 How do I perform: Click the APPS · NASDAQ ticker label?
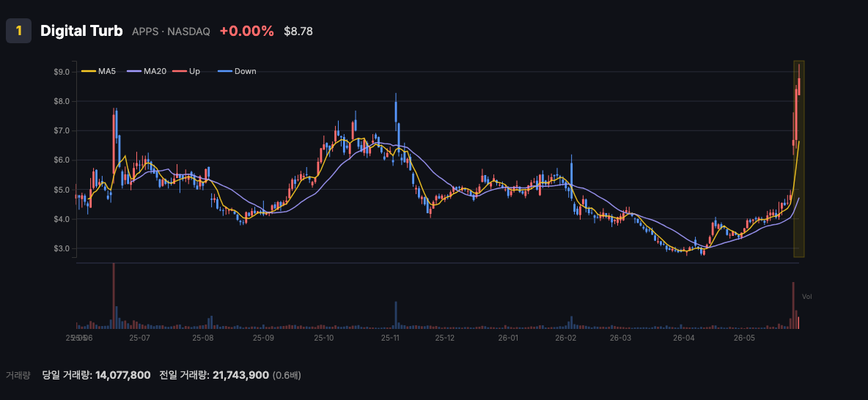pos(171,32)
